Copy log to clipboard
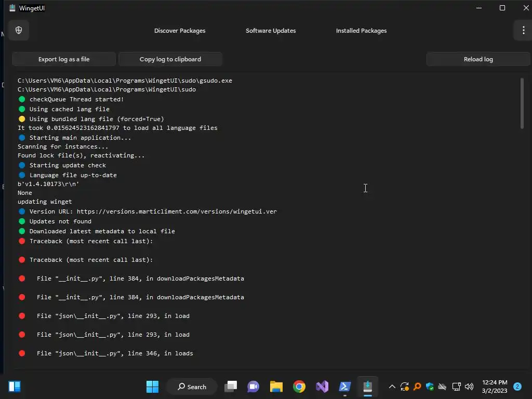This screenshot has height=399, width=532. coord(170,59)
